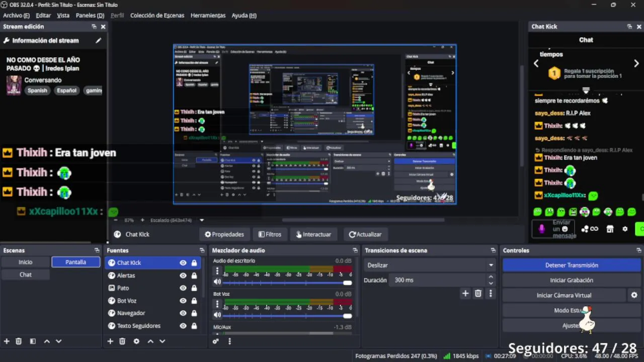Select the Inicio scene
This screenshot has height=362, width=644.
pos(26,262)
